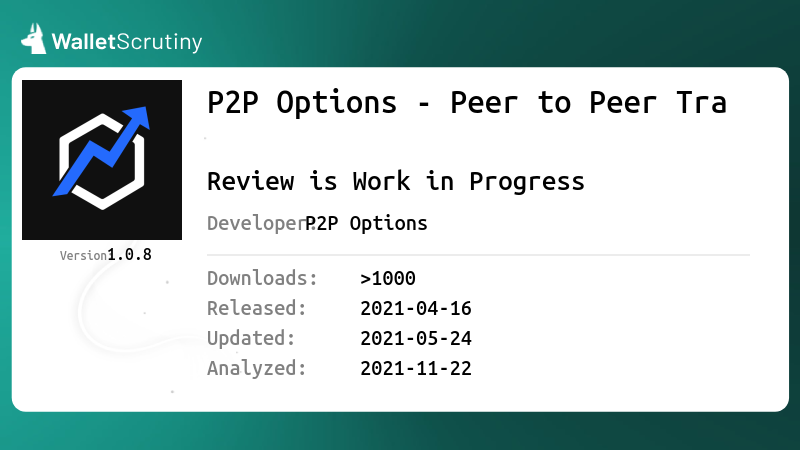This screenshot has height=450, width=800.
Task: Click the Updated label
Action: tap(251, 339)
